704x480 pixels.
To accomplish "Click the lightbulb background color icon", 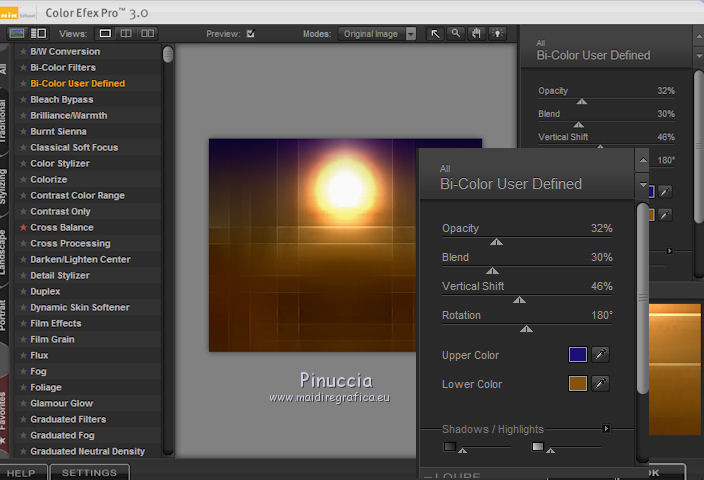I will pos(495,33).
